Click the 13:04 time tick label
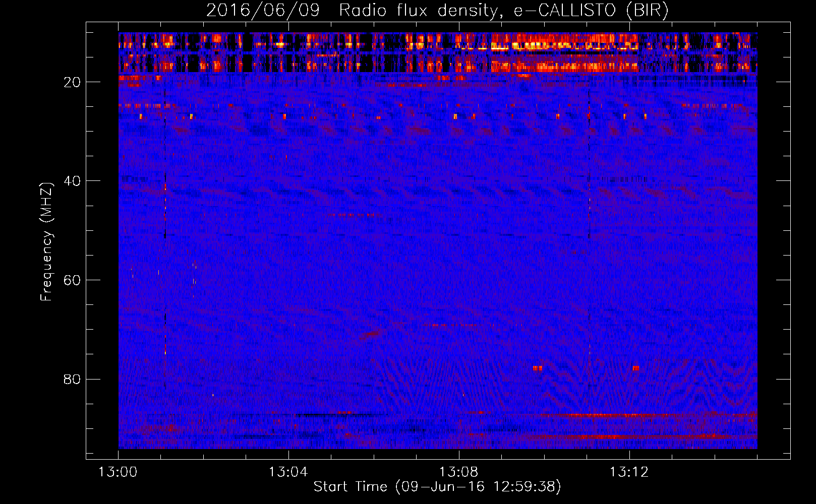This screenshot has width=816, height=504. click(x=288, y=472)
